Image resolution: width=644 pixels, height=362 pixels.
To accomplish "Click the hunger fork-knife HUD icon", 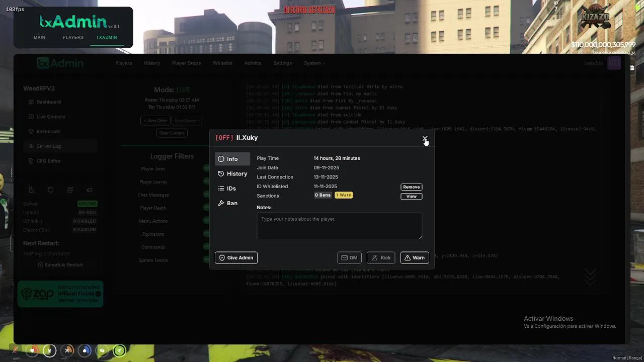I will (x=67, y=350).
